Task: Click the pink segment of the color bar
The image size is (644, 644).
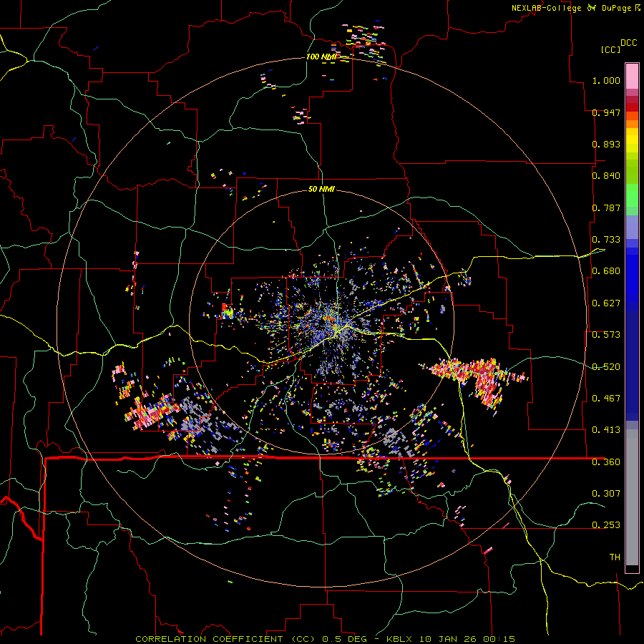Action: pos(632,77)
